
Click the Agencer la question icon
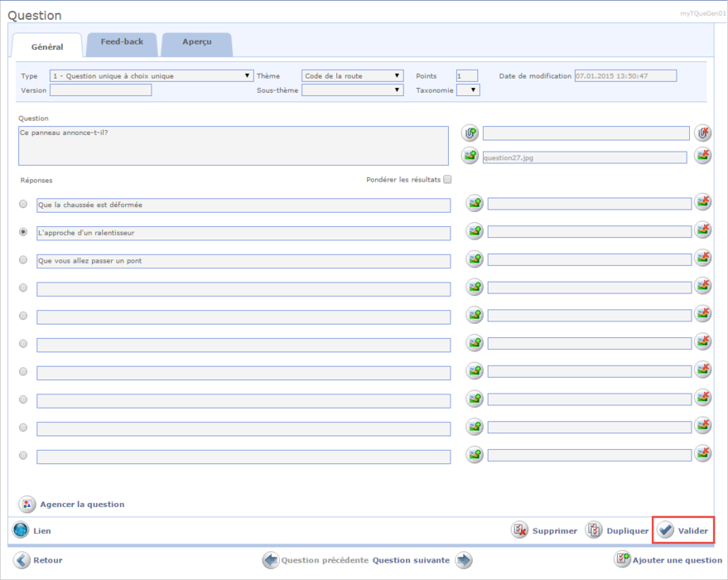click(27, 504)
